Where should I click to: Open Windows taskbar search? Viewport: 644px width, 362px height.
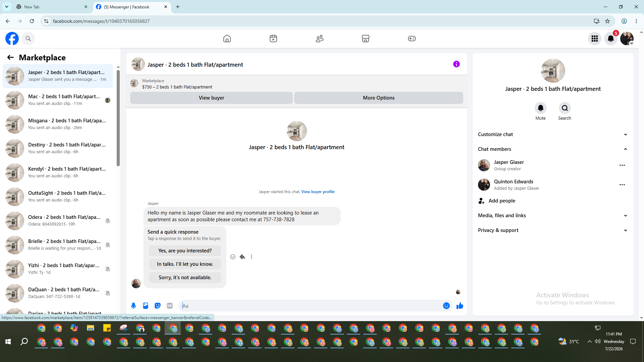point(24,342)
